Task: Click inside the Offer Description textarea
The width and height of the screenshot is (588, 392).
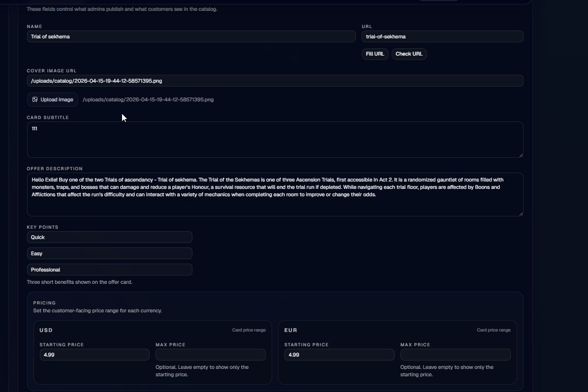Action: [275, 194]
